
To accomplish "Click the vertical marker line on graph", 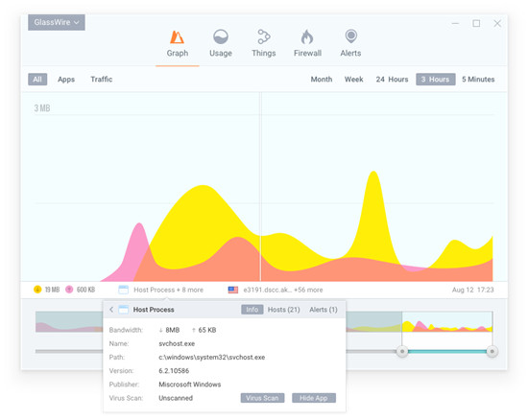I will (x=260, y=187).
